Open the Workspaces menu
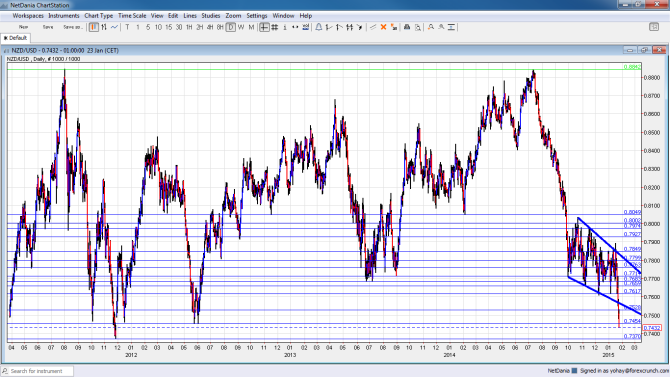The image size is (670, 377). click(28, 16)
